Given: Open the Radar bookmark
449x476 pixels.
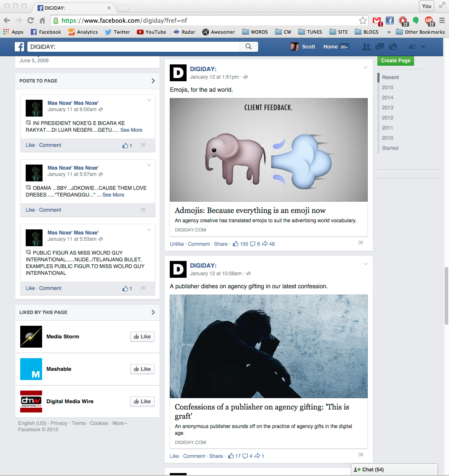Looking at the screenshot, I should [x=184, y=32].
